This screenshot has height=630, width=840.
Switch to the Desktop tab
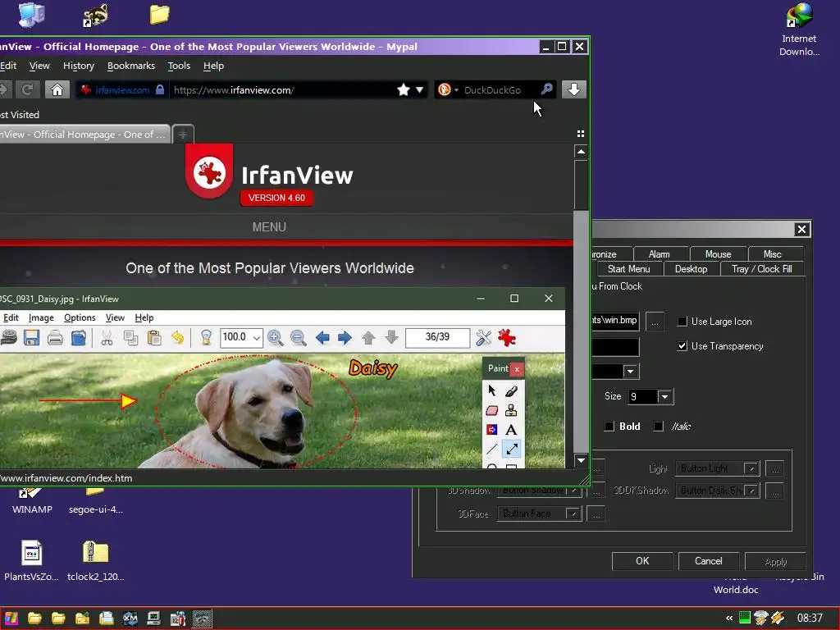click(691, 269)
